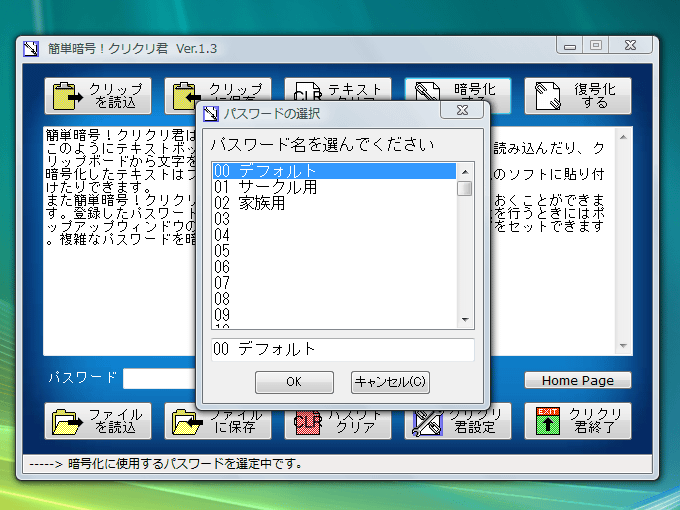Click the selected password name field

343,350
